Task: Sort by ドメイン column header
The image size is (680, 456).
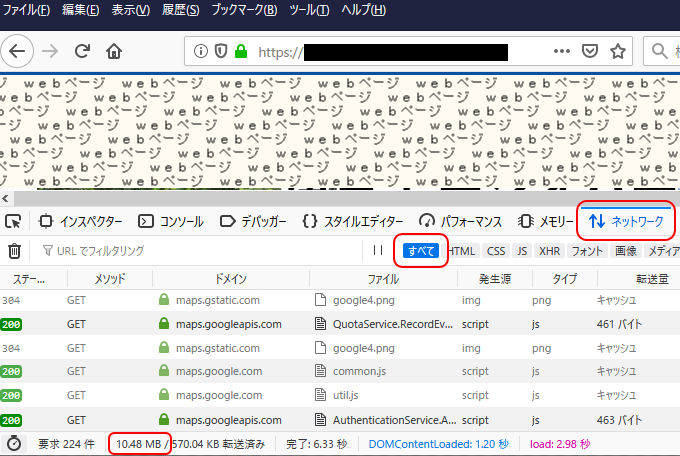Action: pos(231,279)
